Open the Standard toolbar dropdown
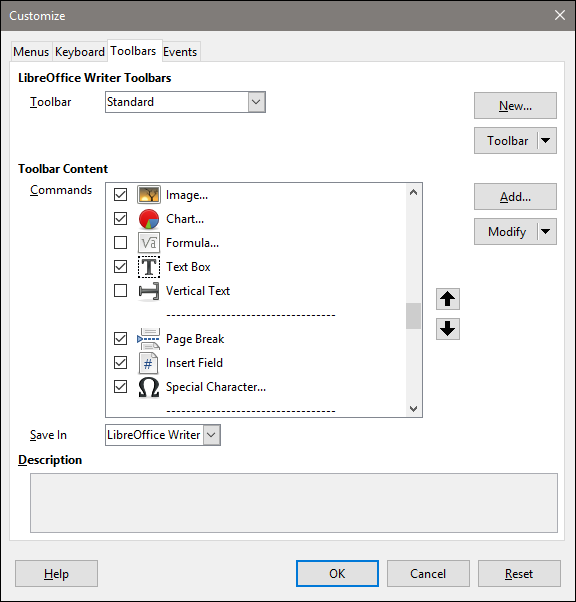Viewport: 576px width, 602px height. click(x=257, y=102)
